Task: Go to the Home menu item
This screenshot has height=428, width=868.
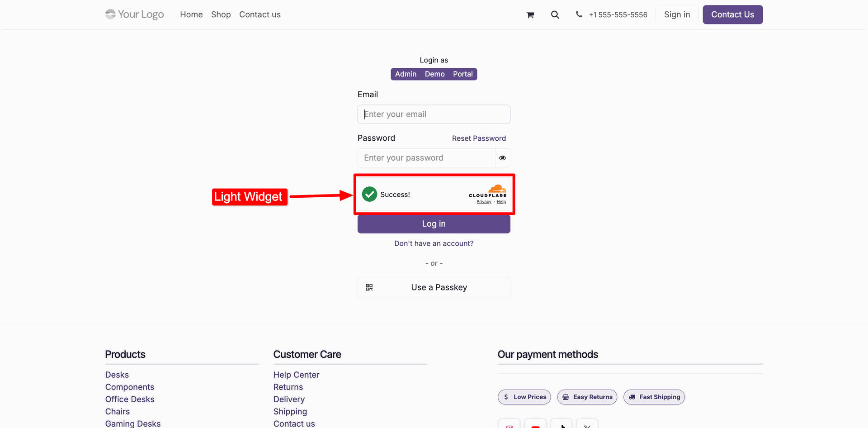Action: [x=191, y=14]
